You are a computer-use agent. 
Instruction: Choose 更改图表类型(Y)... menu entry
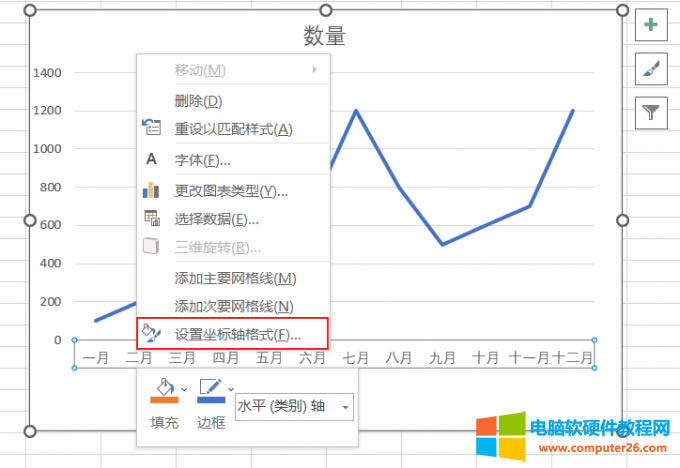click(233, 191)
